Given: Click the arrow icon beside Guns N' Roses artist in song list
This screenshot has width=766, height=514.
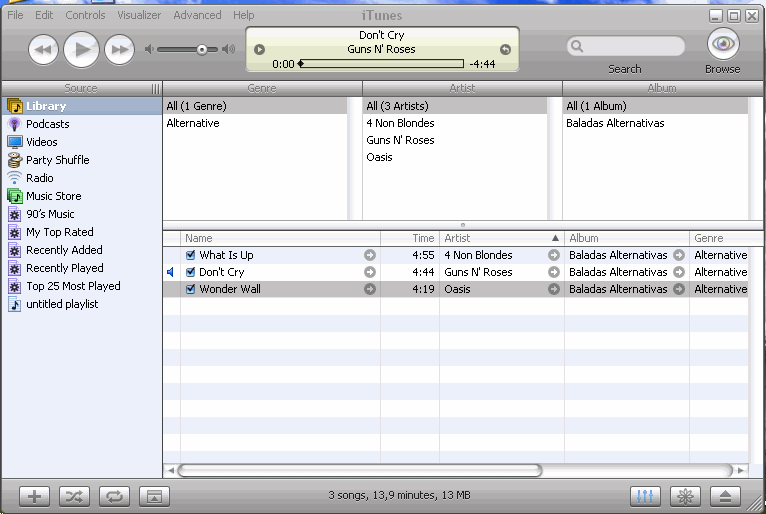Looking at the screenshot, I should [x=553, y=272].
